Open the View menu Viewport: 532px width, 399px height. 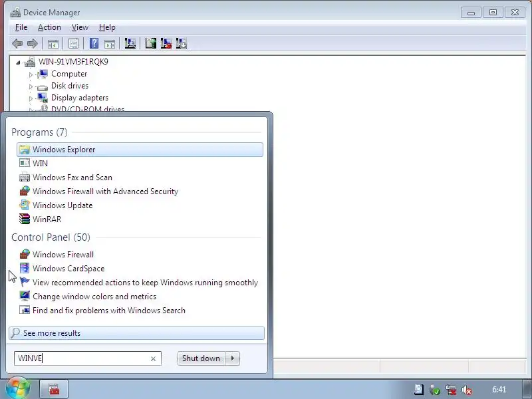(x=80, y=27)
